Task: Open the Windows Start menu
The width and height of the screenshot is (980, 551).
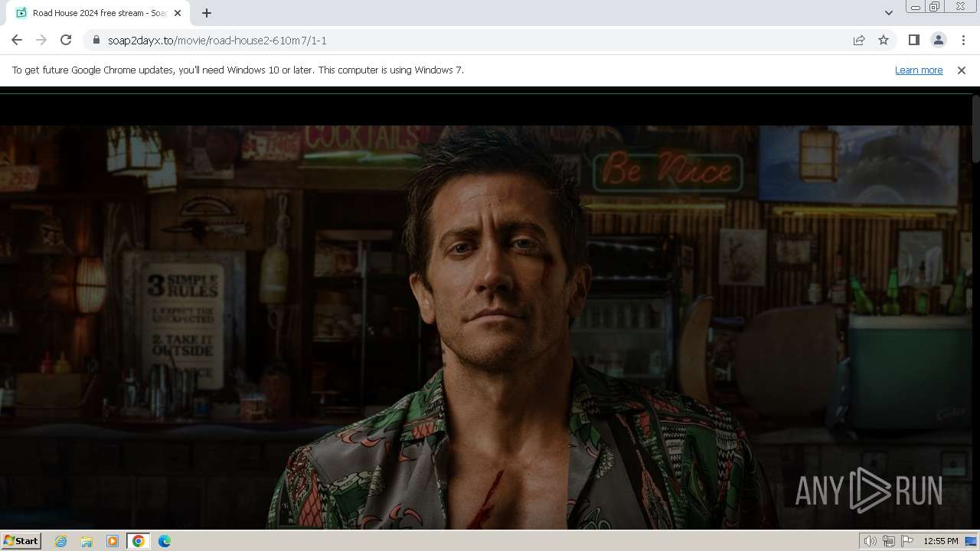Action: pyautogui.click(x=21, y=541)
